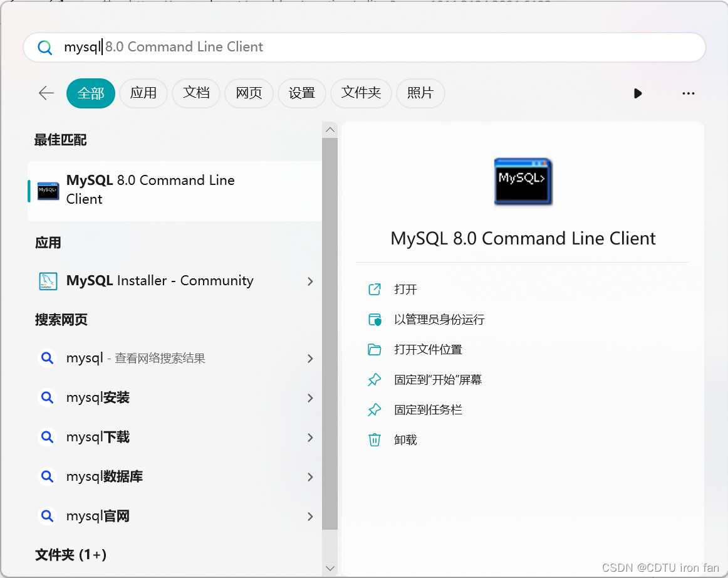Viewport: 728px width, 578px height.
Task: Click the back arrow icon
Action: pos(46,93)
